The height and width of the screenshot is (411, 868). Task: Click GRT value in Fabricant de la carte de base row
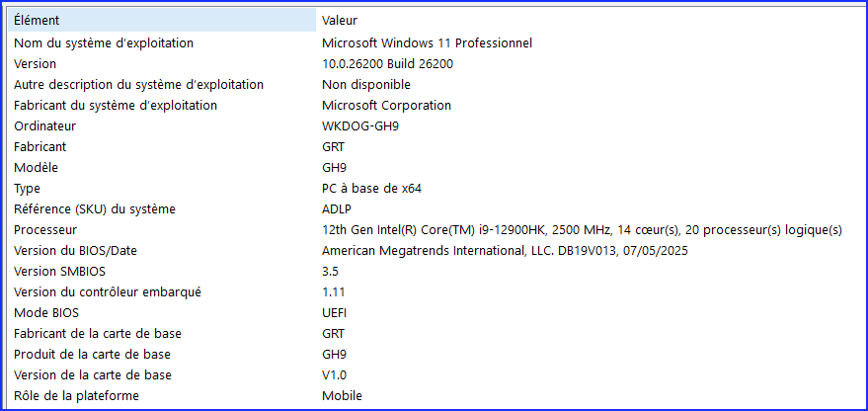[333, 334]
